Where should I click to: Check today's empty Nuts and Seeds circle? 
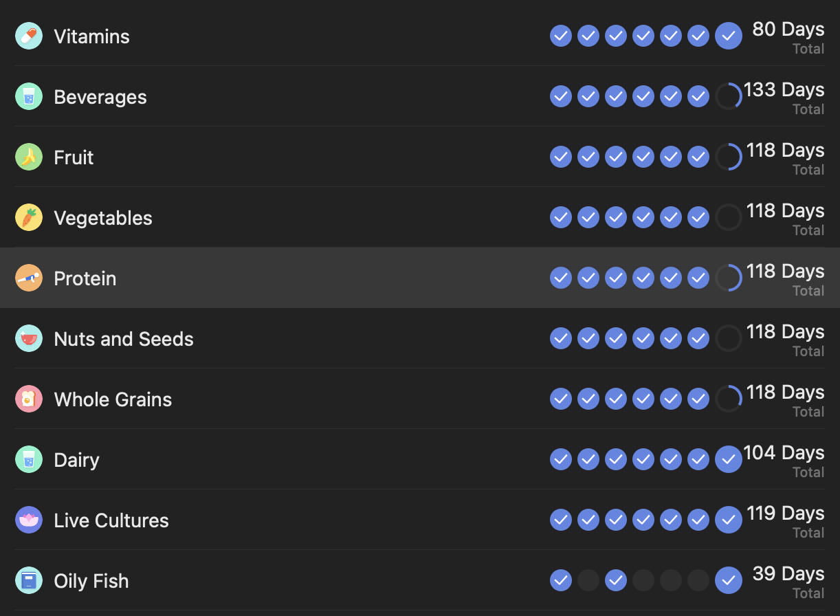(728, 338)
